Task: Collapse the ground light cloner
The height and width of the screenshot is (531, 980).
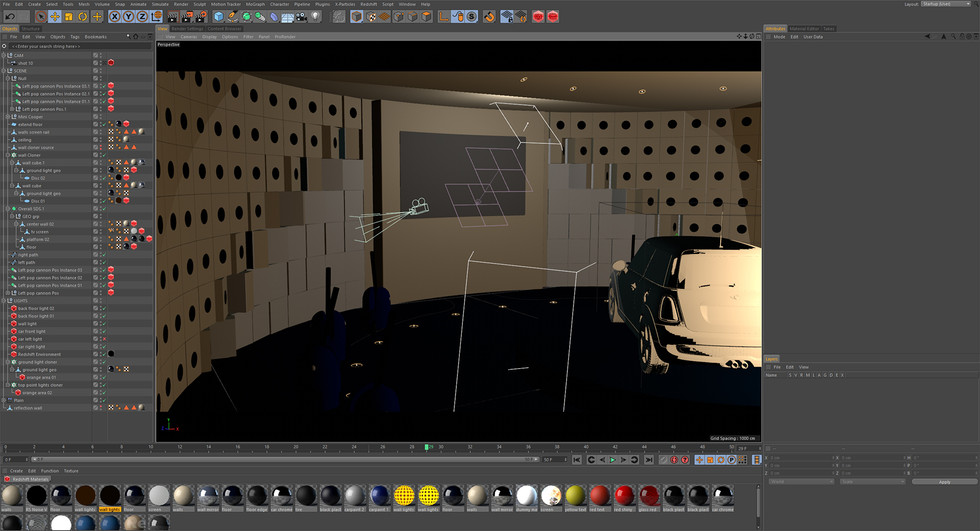Action: [8, 362]
